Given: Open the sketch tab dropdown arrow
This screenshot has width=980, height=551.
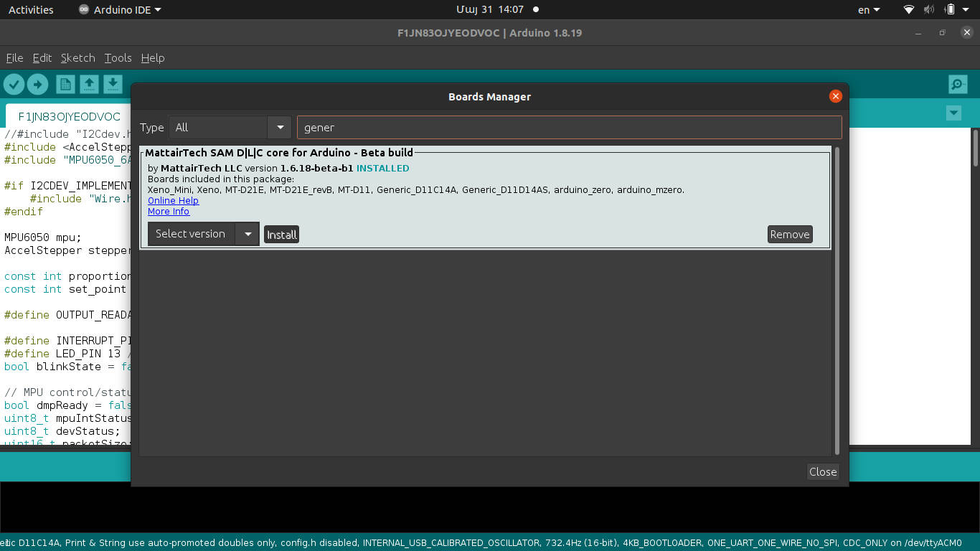Looking at the screenshot, I should tap(953, 113).
